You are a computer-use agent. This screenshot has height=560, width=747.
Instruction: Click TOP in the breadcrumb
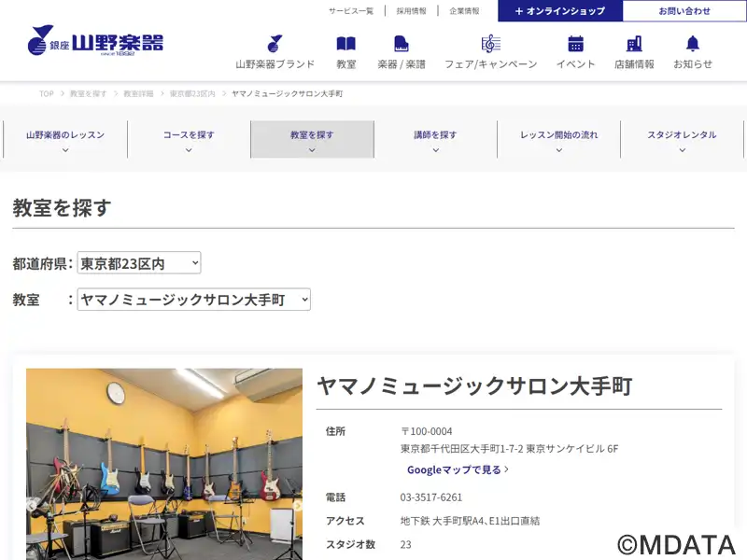coord(46,94)
